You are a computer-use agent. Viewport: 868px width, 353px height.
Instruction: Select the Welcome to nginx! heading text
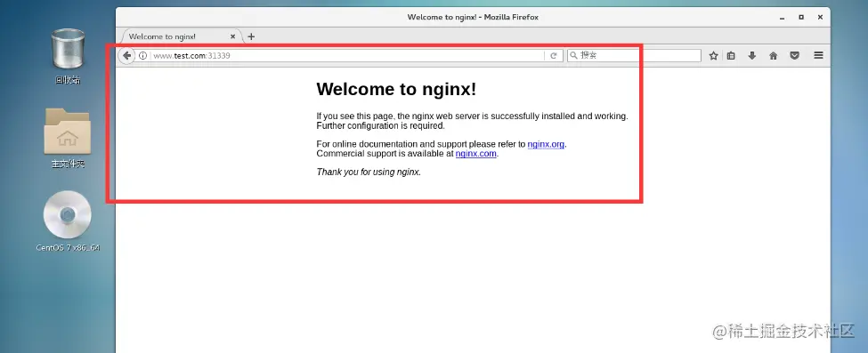[396, 89]
